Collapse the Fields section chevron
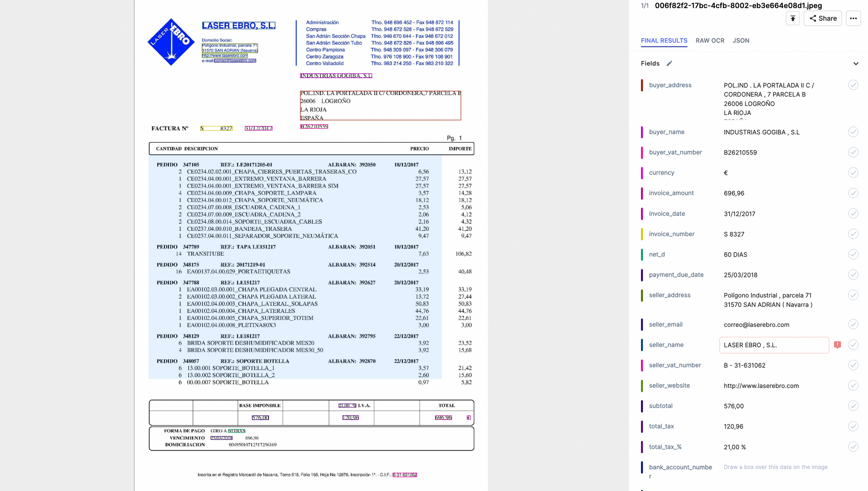The width and height of the screenshot is (868, 491). click(856, 63)
